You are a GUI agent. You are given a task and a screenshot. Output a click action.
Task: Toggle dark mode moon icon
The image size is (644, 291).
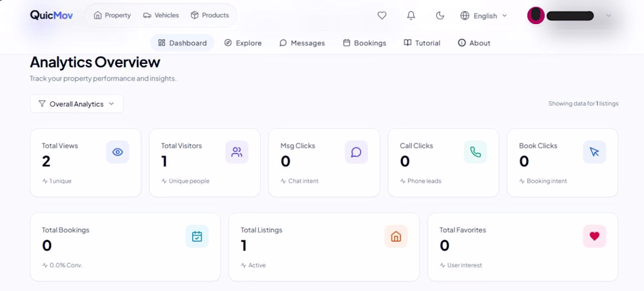(440, 16)
